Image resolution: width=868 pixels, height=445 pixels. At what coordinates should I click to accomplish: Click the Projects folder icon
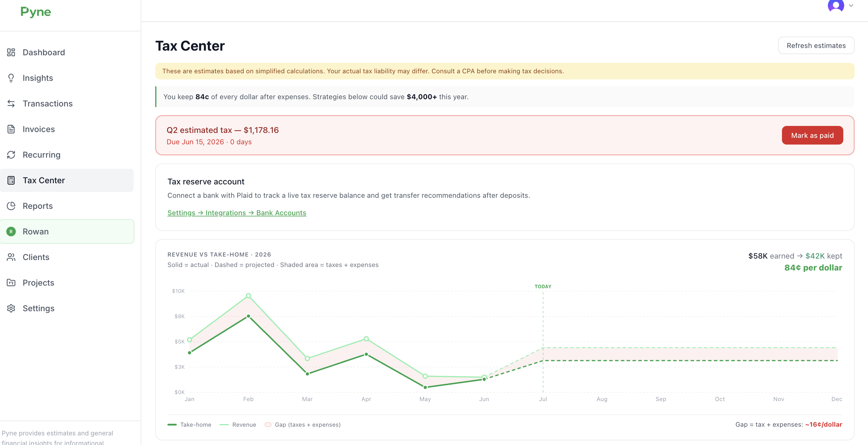pyautogui.click(x=11, y=283)
